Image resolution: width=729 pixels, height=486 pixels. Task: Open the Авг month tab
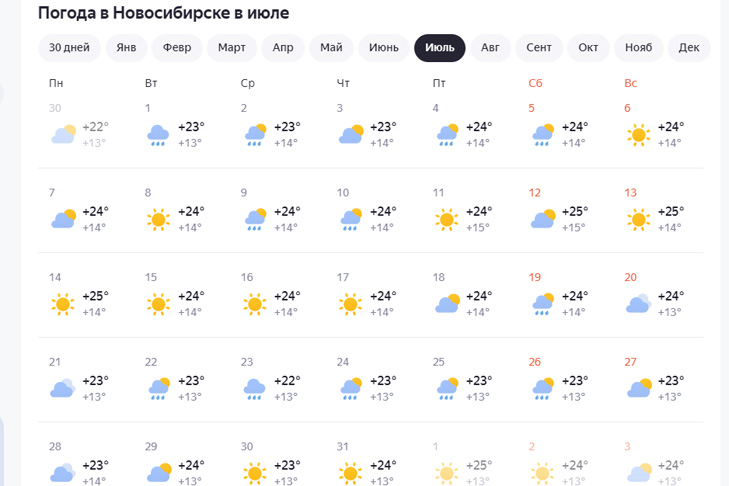(x=490, y=48)
